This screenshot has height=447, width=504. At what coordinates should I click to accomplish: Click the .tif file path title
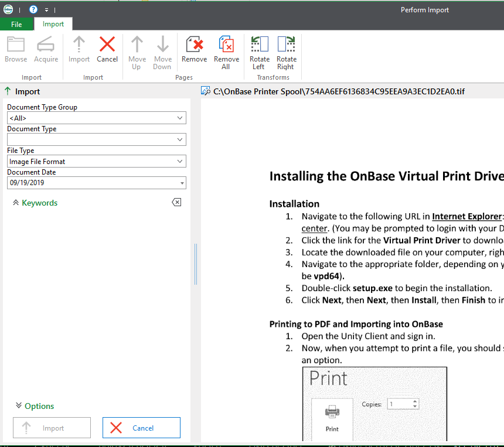pos(339,91)
